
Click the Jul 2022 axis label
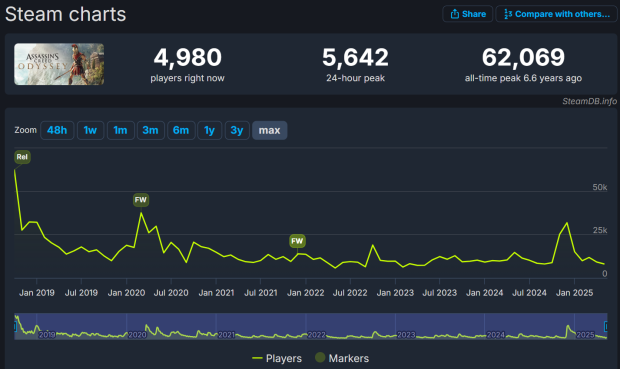click(x=350, y=293)
